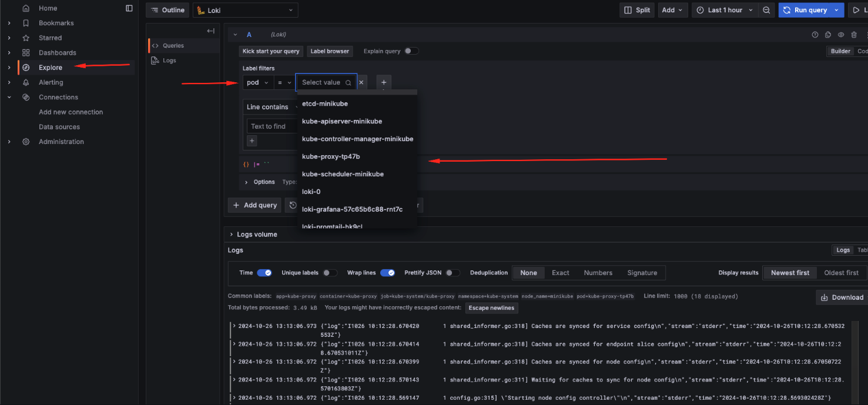The image size is (868, 405).
Task: Click the Text to find field
Action: click(273, 126)
